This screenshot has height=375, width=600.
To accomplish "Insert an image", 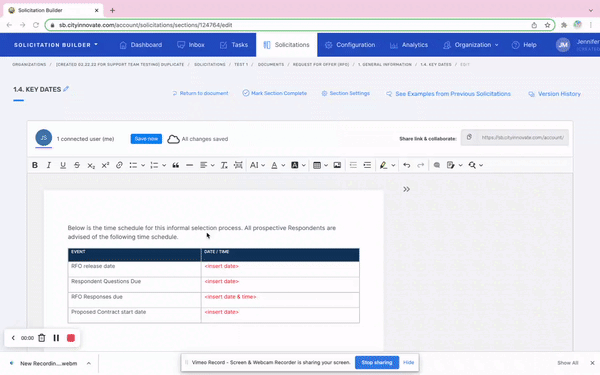I will point(337,165).
